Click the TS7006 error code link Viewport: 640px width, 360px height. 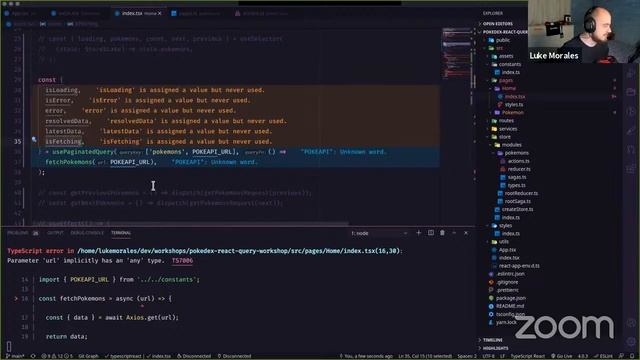coord(182,261)
